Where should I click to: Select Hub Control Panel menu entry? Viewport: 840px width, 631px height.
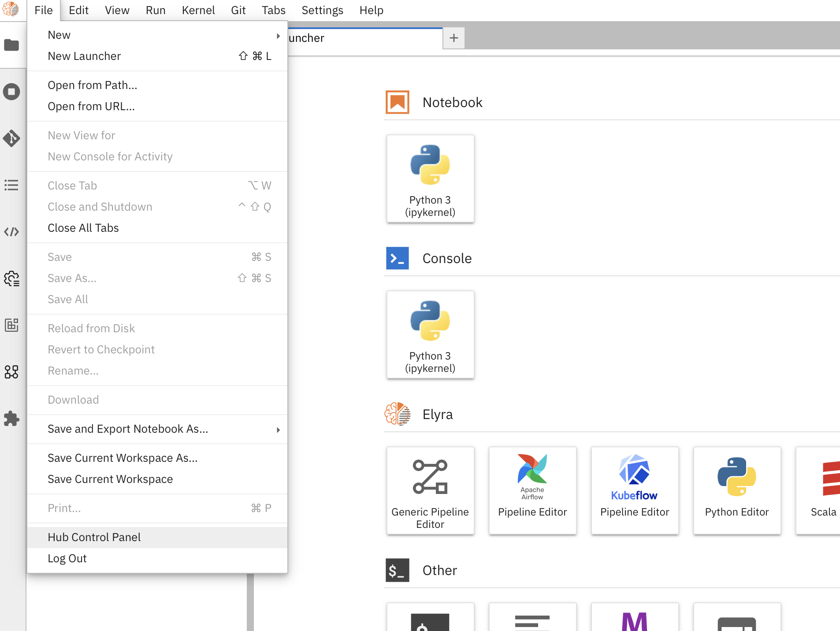coord(94,537)
